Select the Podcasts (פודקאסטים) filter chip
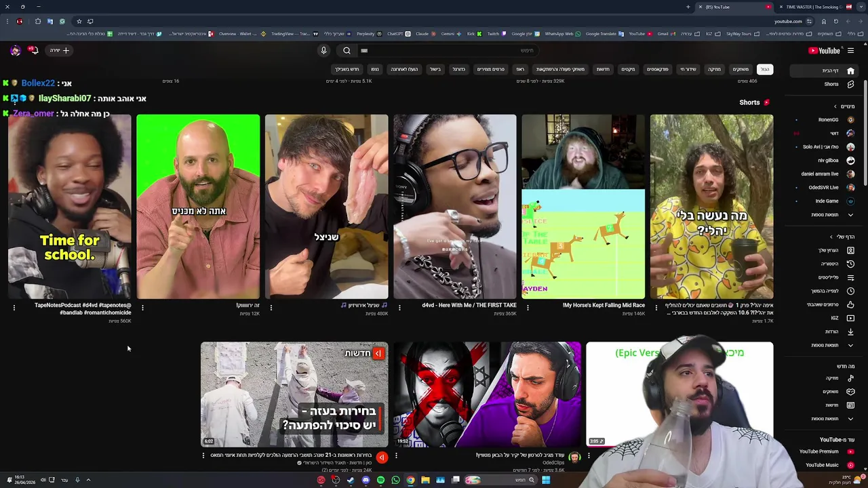This screenshot has width=868, height=488. click(x=657, y=69)
